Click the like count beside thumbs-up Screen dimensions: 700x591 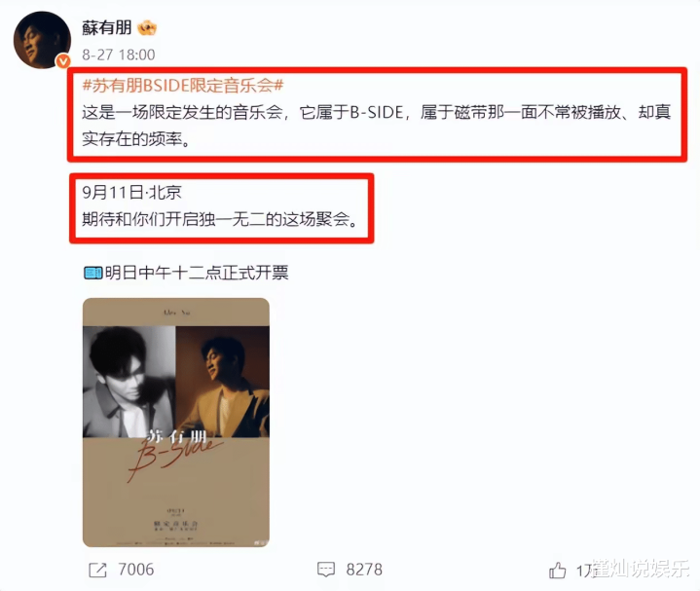tap(584, 570)
